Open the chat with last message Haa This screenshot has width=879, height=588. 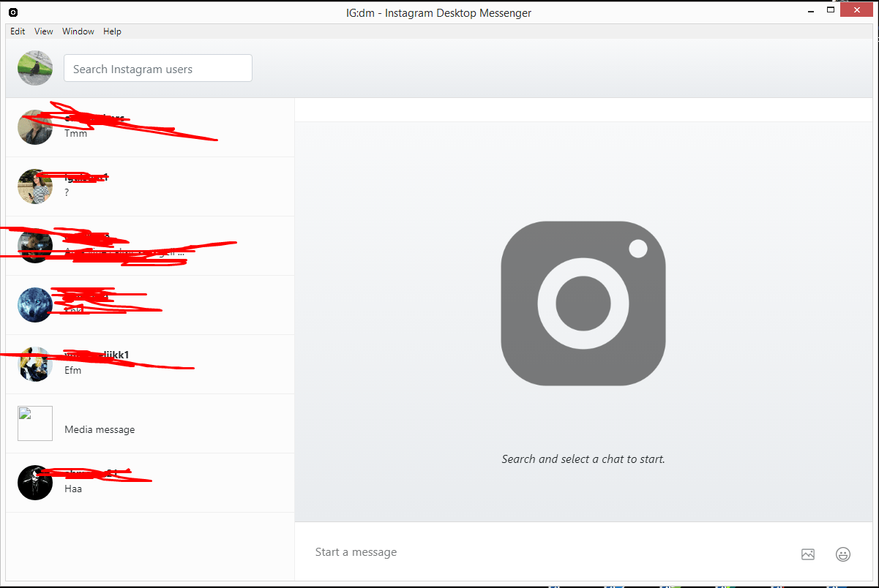point(150,483)
